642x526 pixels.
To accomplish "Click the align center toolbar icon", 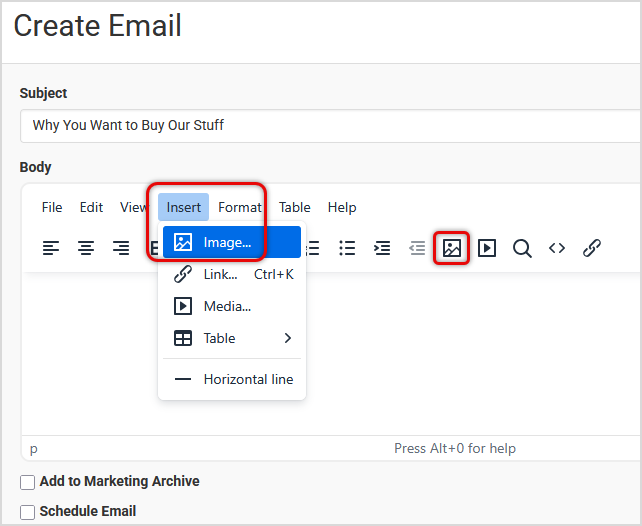I will click(86, 248).
